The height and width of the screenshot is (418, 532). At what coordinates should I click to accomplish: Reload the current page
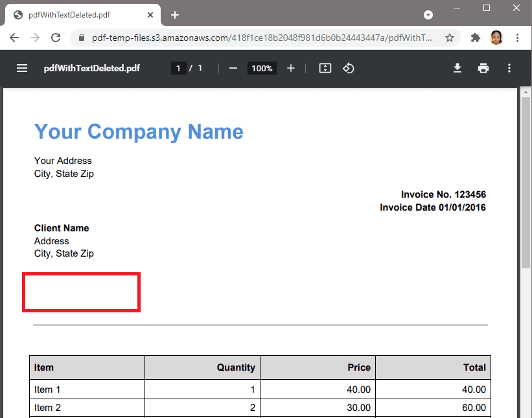click(56, 38)
